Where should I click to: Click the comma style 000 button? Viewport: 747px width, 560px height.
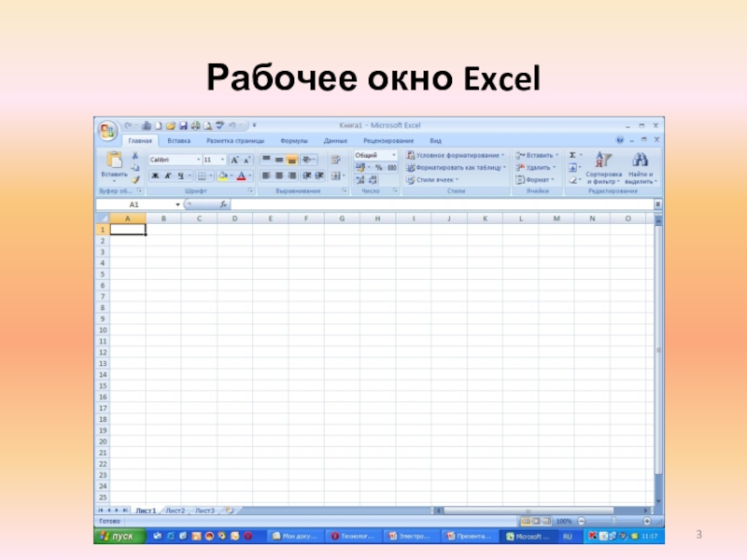click(x=391, y=168)
